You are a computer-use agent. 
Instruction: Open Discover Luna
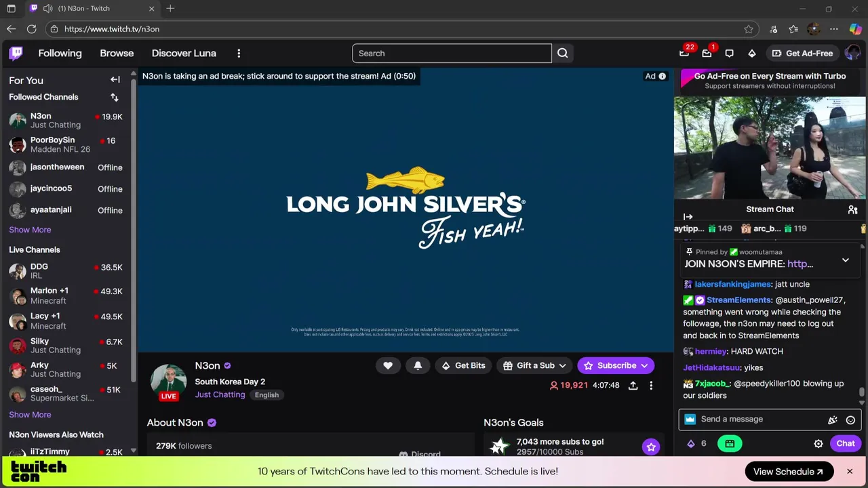[184, 54]
